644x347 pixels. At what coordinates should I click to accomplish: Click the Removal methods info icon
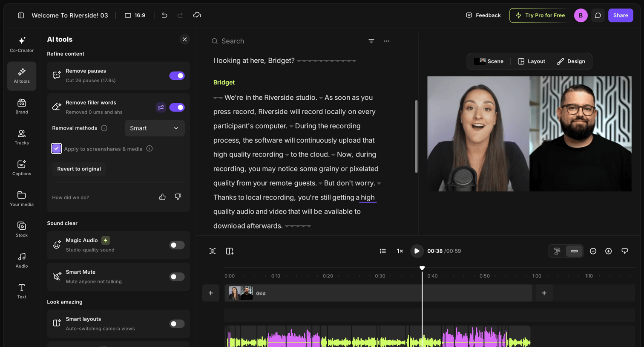pyautogui.click(x=104, y=128)
